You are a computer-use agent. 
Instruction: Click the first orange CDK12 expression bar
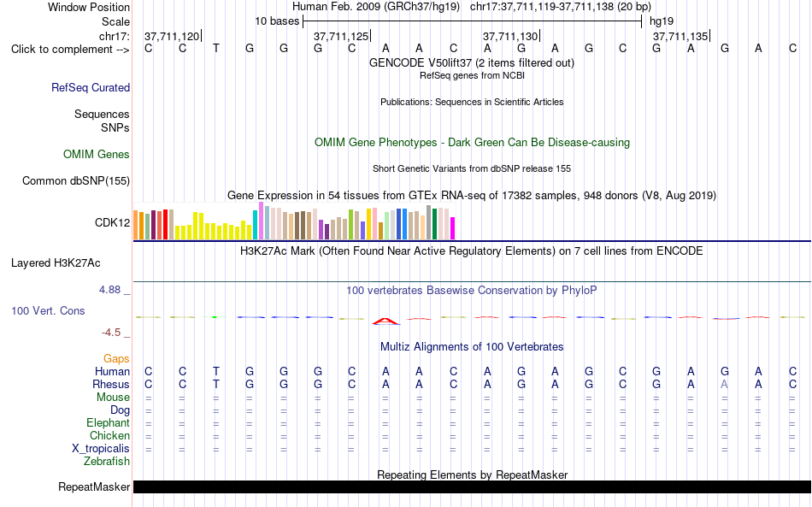point(136,225)
